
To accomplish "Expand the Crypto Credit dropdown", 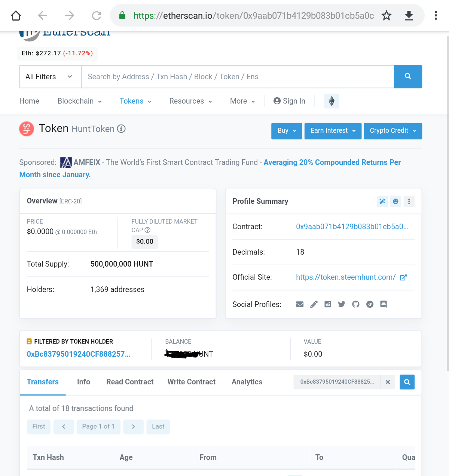I will click(x=393, y=131).
